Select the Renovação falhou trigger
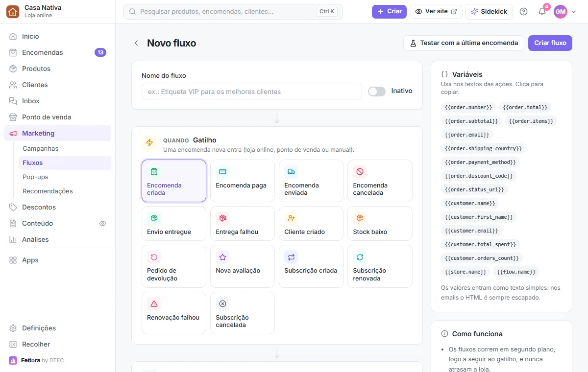Viewport: 588px width, 372px height. [x=174, y=313]
